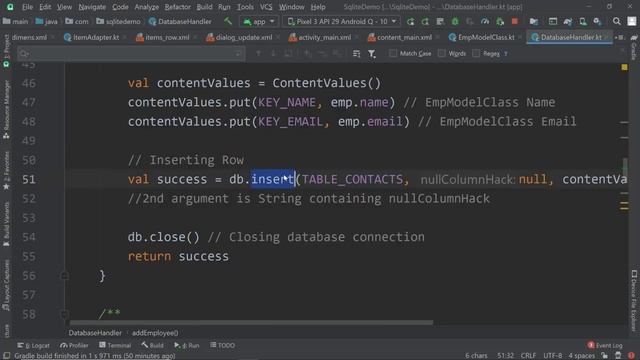Viewport: 640px width, 360px height.
Task: Open the Profile app gauge icon
Action: tap(485, 21)
